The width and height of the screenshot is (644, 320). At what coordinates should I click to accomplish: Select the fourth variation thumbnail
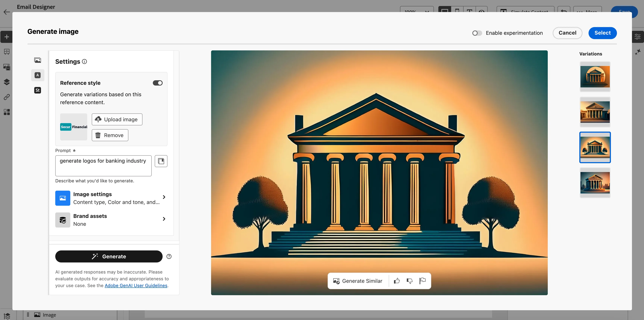(x=595, y=183)
